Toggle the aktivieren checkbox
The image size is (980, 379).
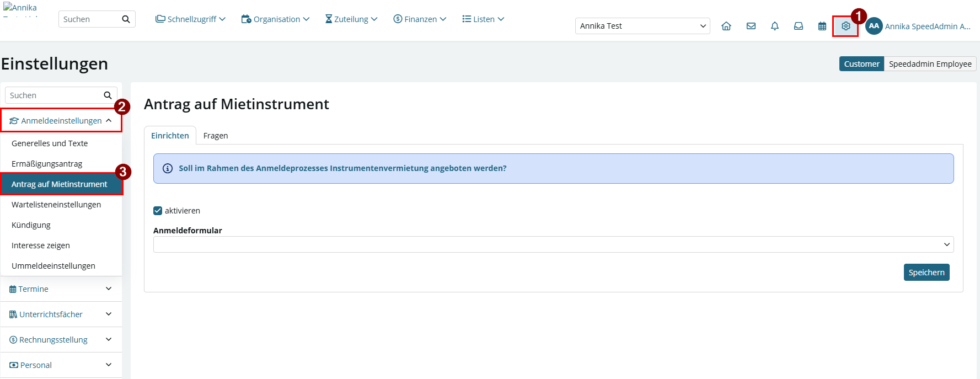click(x=158, y=211)
